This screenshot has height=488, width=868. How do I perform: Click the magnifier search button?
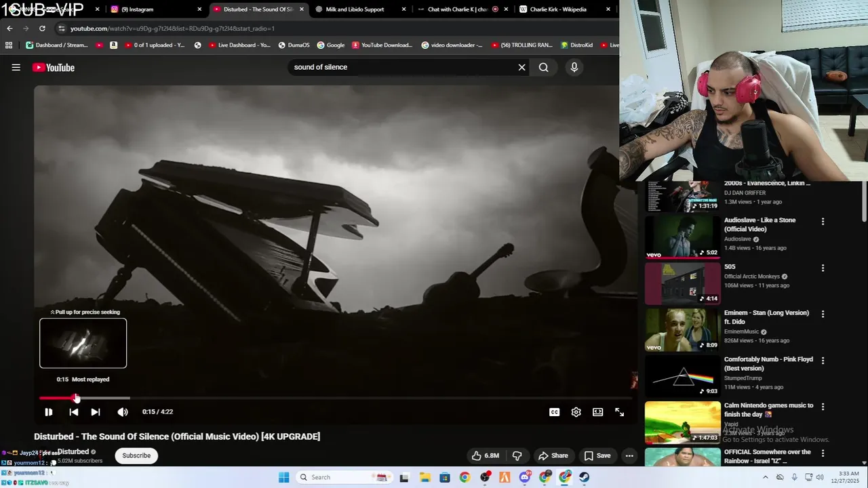[x=543, y=67]
